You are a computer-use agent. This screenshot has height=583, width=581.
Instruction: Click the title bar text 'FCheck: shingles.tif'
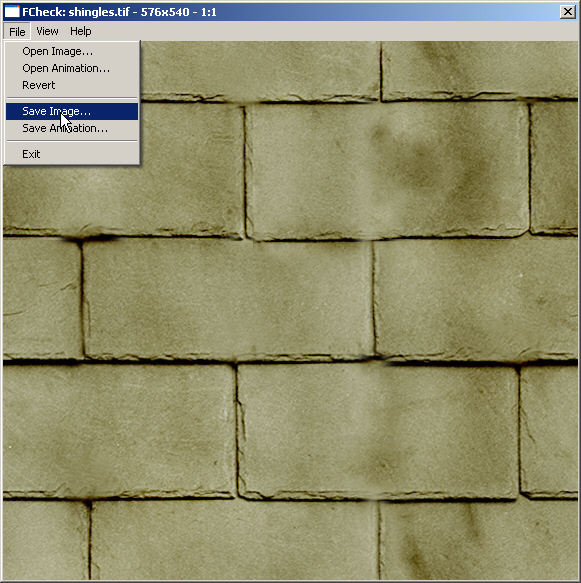(x=75, y=12)
